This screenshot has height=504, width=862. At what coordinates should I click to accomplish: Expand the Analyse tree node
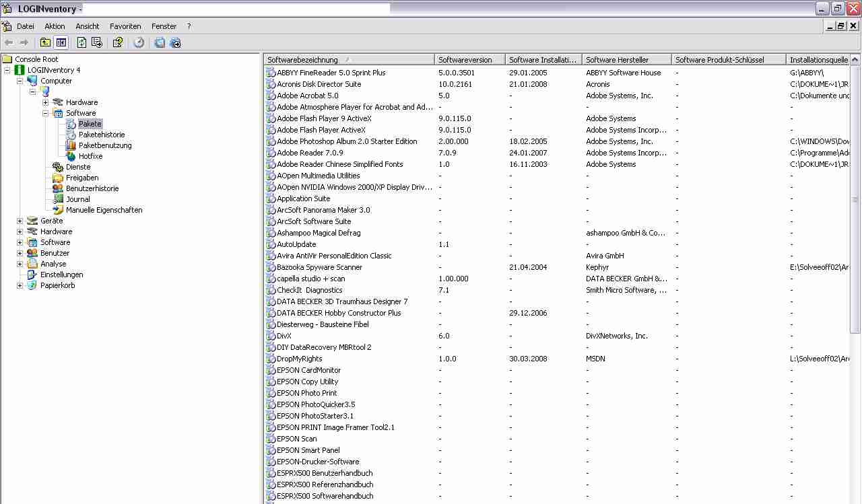(20, 264)
